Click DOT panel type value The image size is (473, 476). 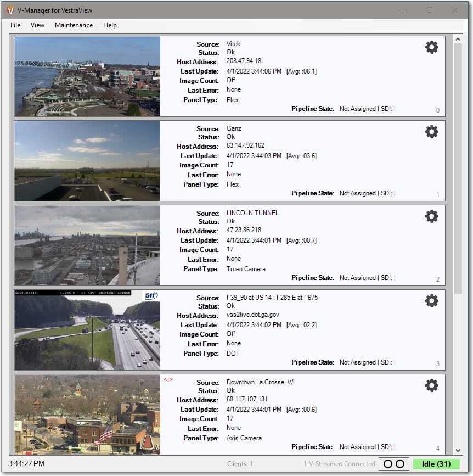[x=233, y=354]
